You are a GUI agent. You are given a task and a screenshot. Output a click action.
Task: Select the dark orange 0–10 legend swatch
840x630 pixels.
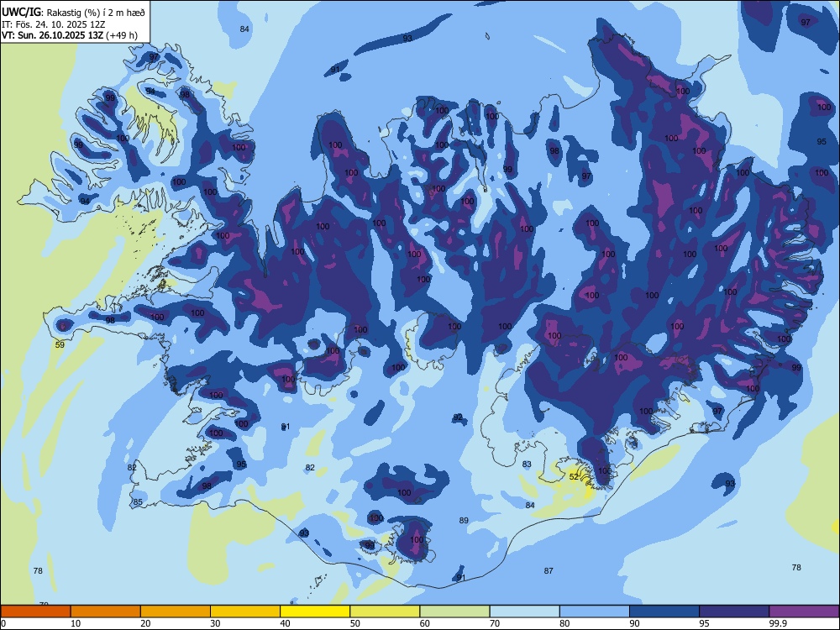(35, 612)
